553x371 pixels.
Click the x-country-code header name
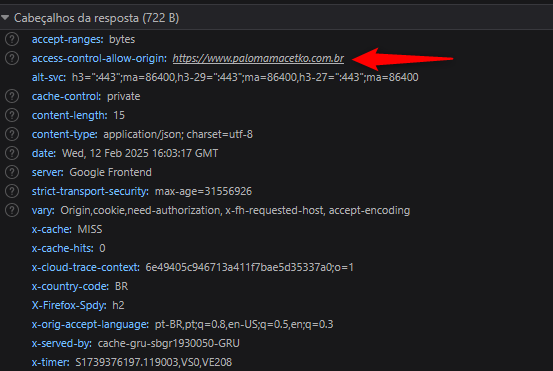(x=70, y=287)
